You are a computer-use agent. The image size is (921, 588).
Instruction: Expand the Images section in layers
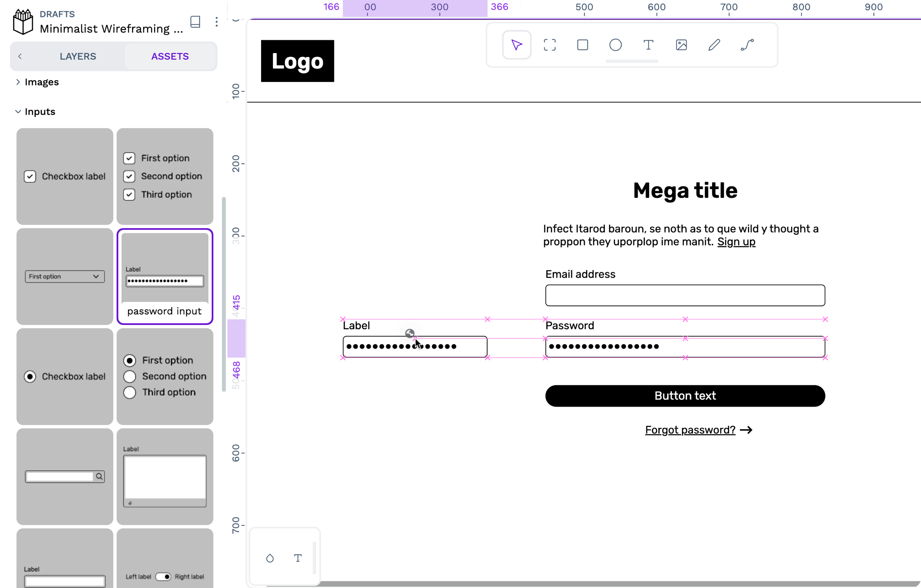click(17, 81)
